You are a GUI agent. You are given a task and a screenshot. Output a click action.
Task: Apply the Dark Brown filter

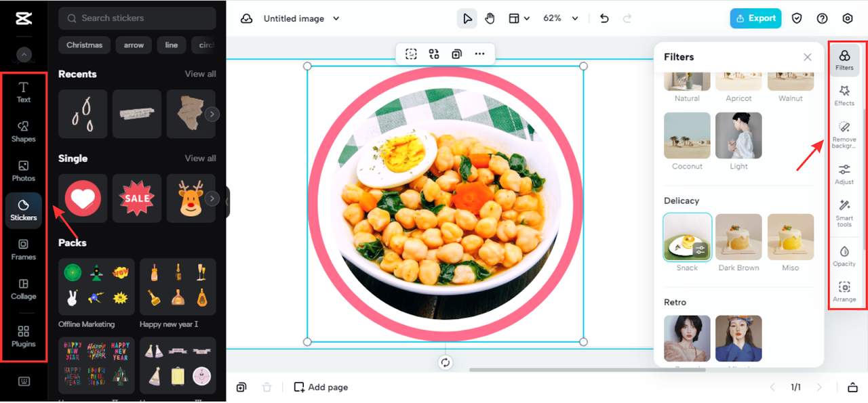(x=738, y=237)
